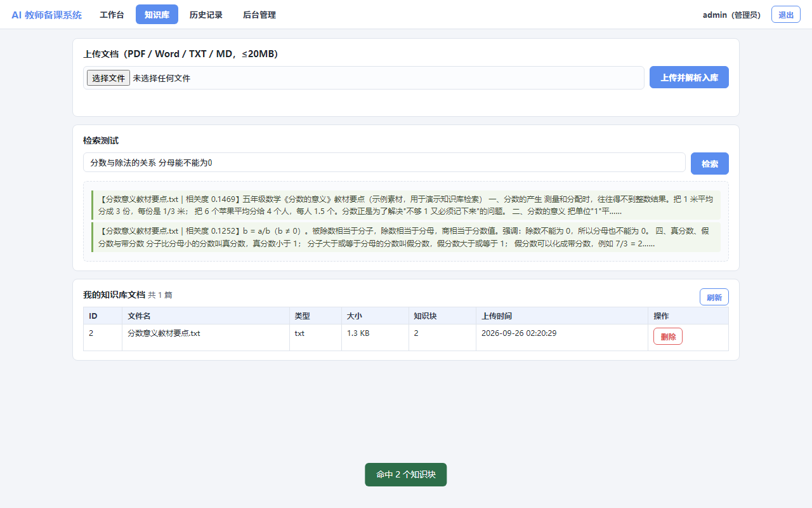
Task: Select the 知识库 tab
Action: point(157,15)
